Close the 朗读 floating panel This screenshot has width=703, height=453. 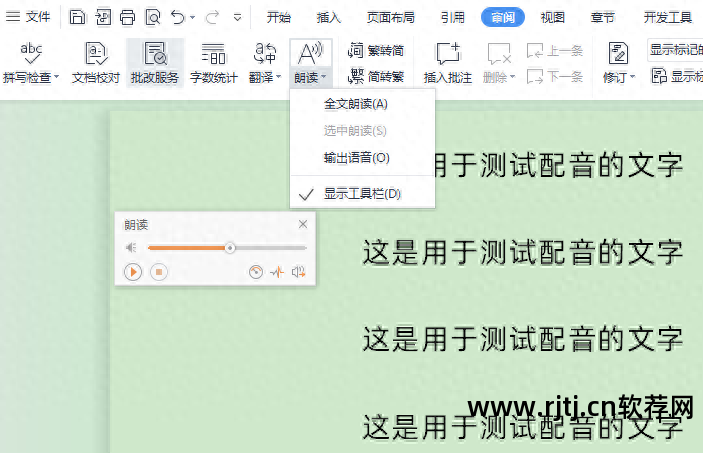pos(303,224)
